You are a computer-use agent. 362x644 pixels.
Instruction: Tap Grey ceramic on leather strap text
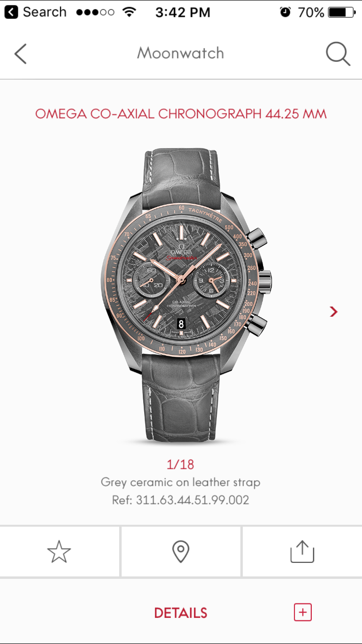(x=181, y=482)
